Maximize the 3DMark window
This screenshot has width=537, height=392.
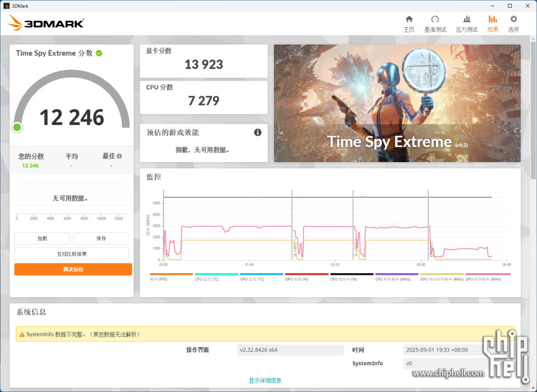[510, 6]
